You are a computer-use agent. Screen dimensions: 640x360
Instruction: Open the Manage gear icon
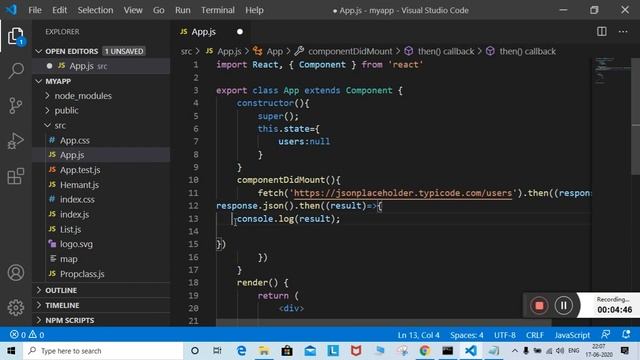coord(16,308)
